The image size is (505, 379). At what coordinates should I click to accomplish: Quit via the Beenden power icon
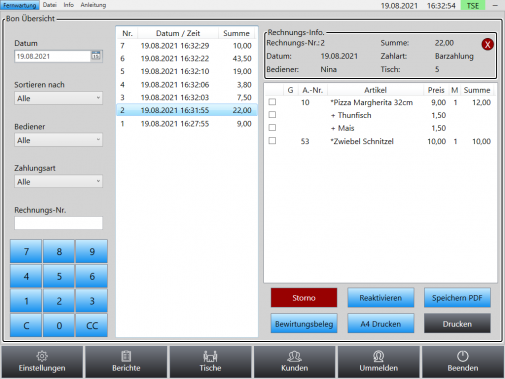coord(463,356)
